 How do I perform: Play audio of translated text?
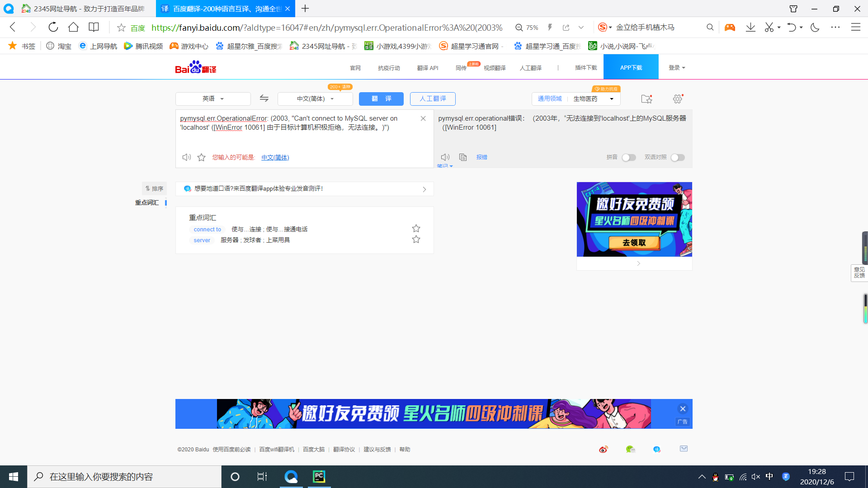coord(445,157)
